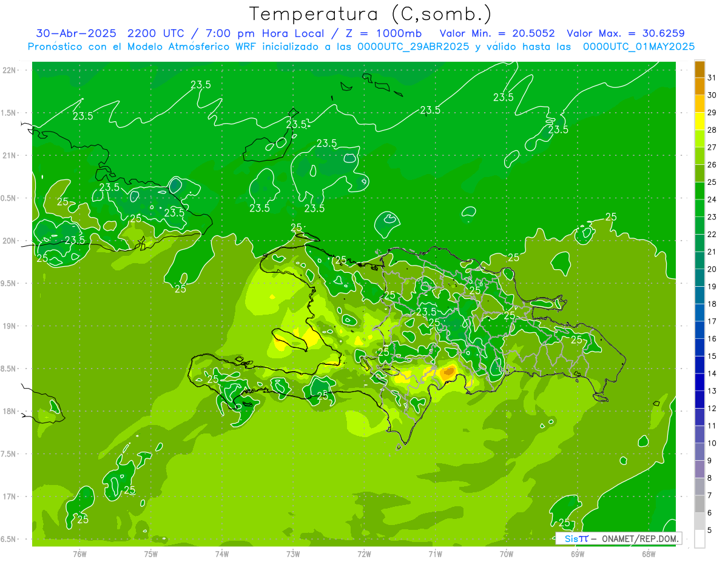Viewport: 728px width, 562px height.
Task: Click the orange temperature maximum spot on map
Action: (x=449, y=372)
